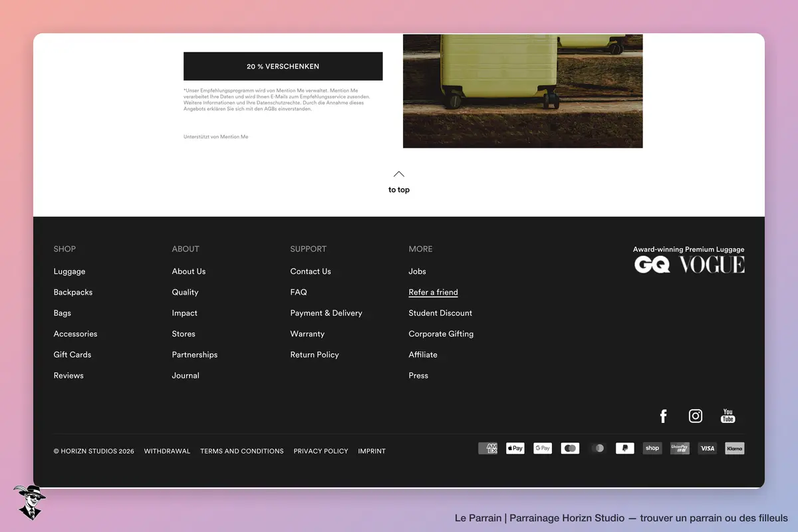Open the Facebook page icon
The width and height of the screenshot is (798, 532).
click(663, 416)
